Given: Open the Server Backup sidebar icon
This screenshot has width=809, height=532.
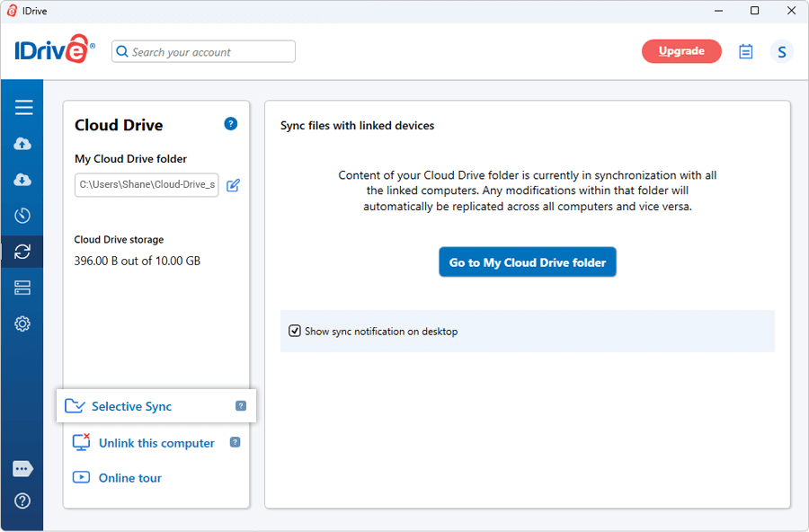Looking at the screenshot, I should pyautogui.click(x=23, y=288).
